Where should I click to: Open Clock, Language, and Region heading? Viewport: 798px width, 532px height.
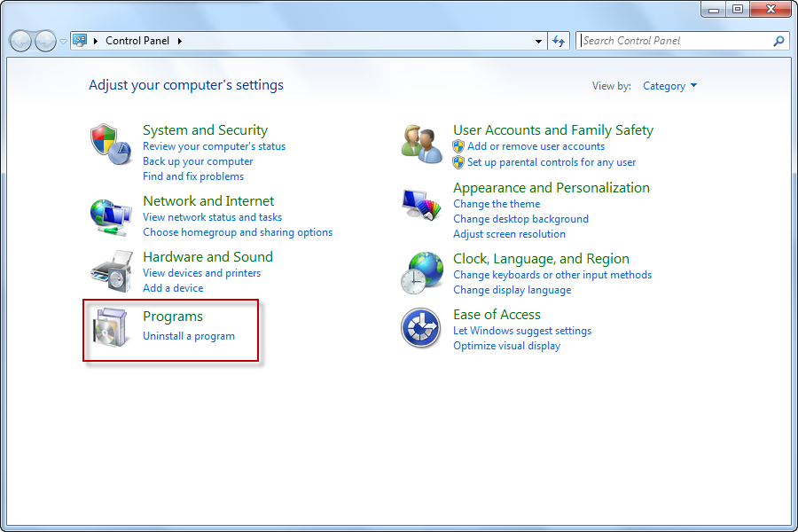[x=541, y=259]
